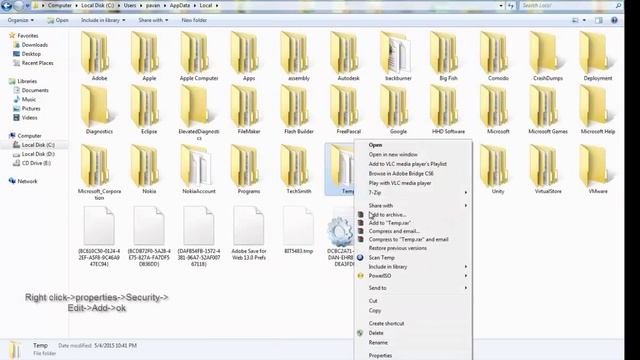Select the ElevatedDiagnostics folder
Image resolution: width=640 pixels, height=360 pixels.
point(199,113)
